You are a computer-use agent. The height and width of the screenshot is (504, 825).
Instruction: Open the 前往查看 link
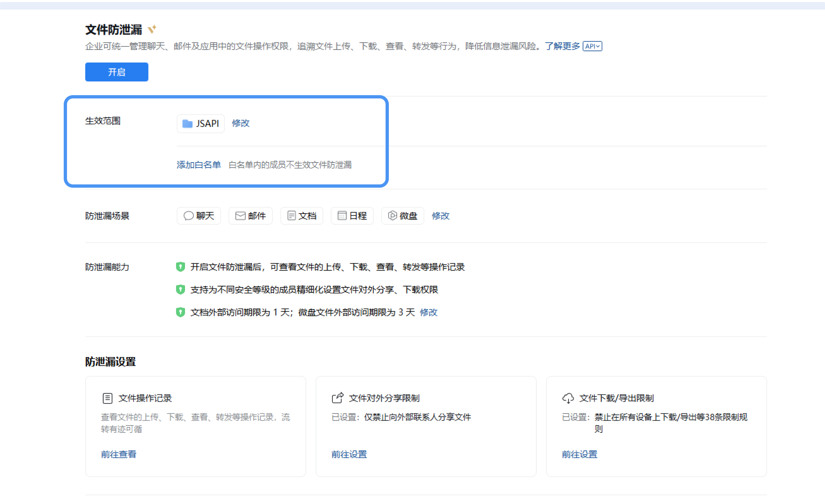[119, 454]
